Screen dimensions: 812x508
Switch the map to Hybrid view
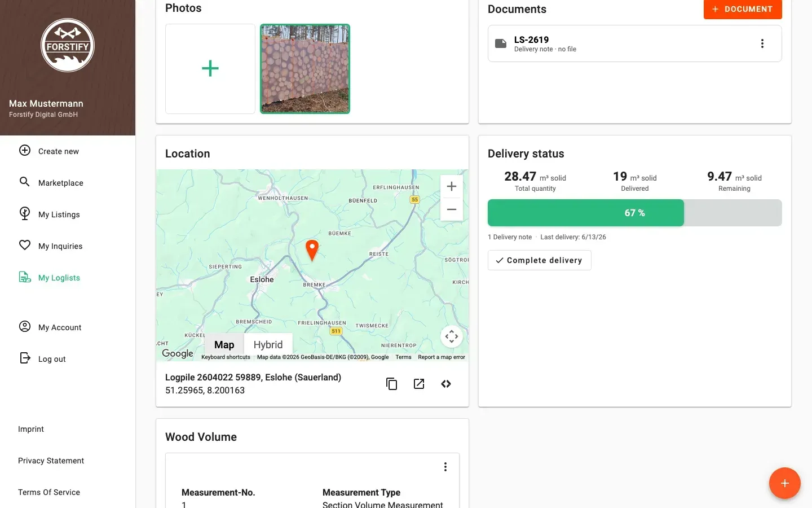[268, 345]
